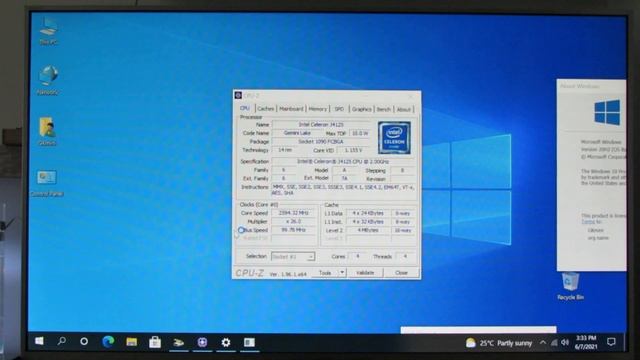Open the Network desktop icon

tap(48, 80)
